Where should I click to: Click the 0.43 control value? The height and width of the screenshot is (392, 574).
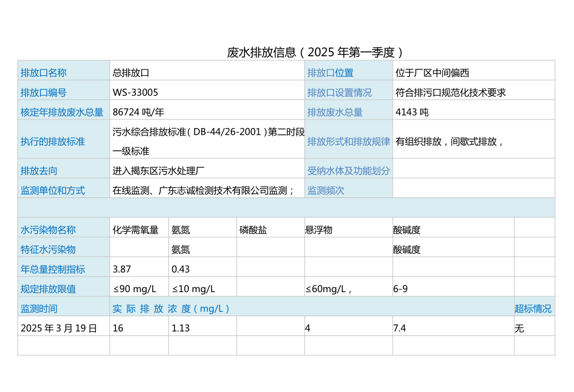180,269
